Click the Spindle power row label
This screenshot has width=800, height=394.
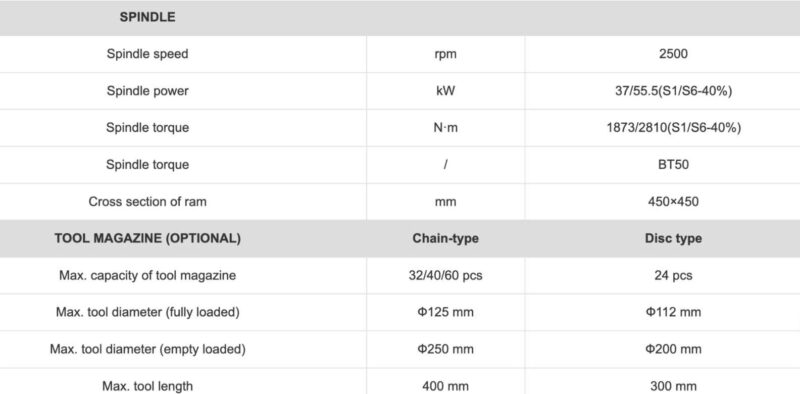147,91
